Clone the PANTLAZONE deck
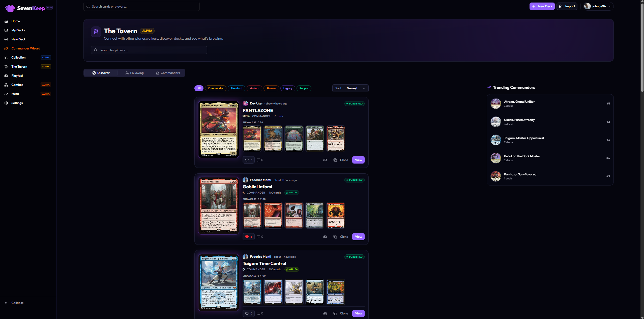This screenshot has height=319, width=644. 341,160
